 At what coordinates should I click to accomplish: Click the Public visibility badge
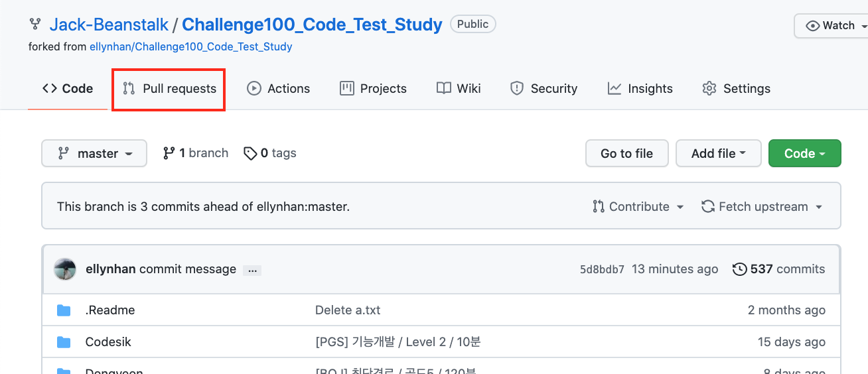pyautogui.click(x=473, y=25)
